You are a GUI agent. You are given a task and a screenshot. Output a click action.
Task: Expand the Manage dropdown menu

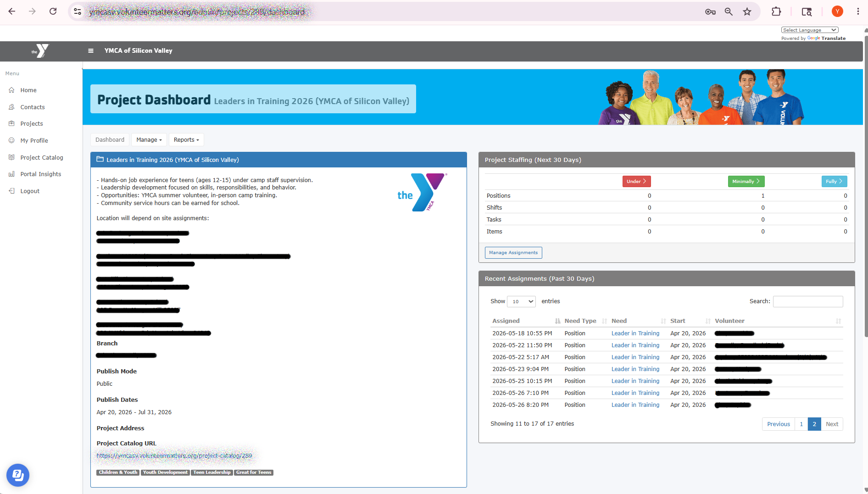pyautogui.click(x=149, y=140)
